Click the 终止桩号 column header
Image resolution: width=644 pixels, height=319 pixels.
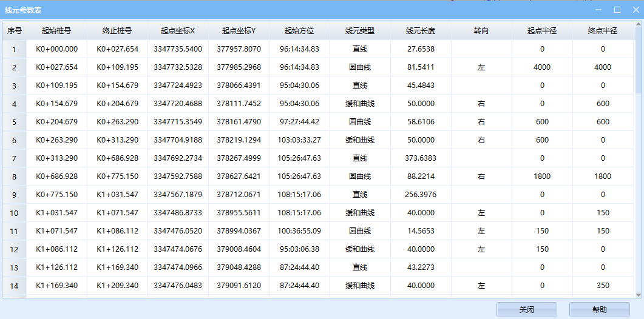(x=118, y=31)
